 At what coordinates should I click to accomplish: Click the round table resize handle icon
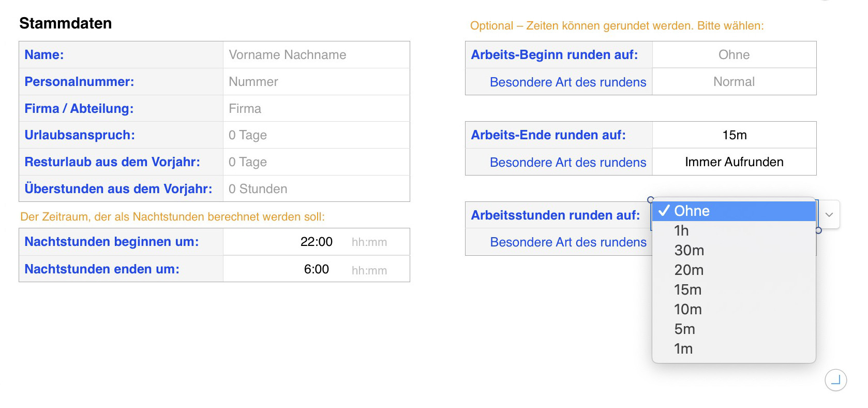tap(835, 380)
